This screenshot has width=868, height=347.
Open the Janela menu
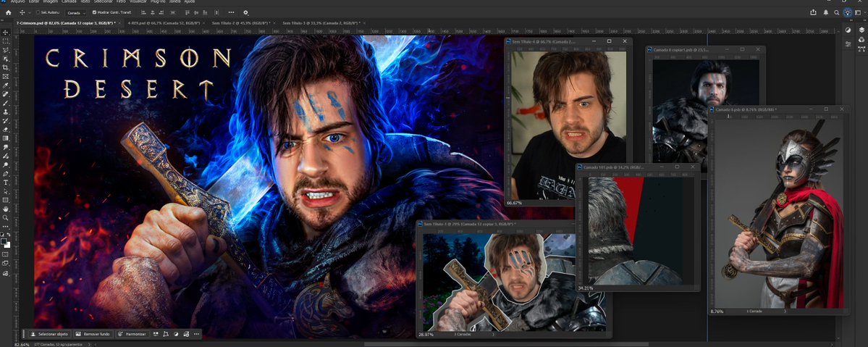pyautogui.click(x=175, y=1)
